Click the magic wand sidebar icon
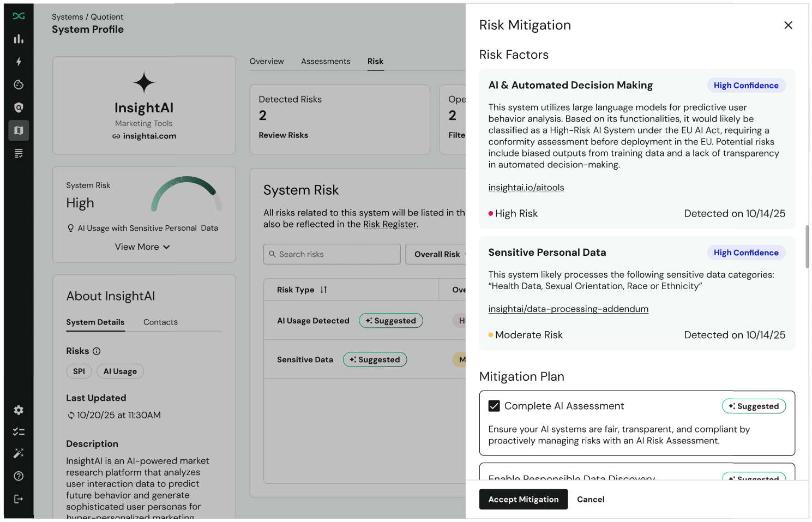 point(19,453)
